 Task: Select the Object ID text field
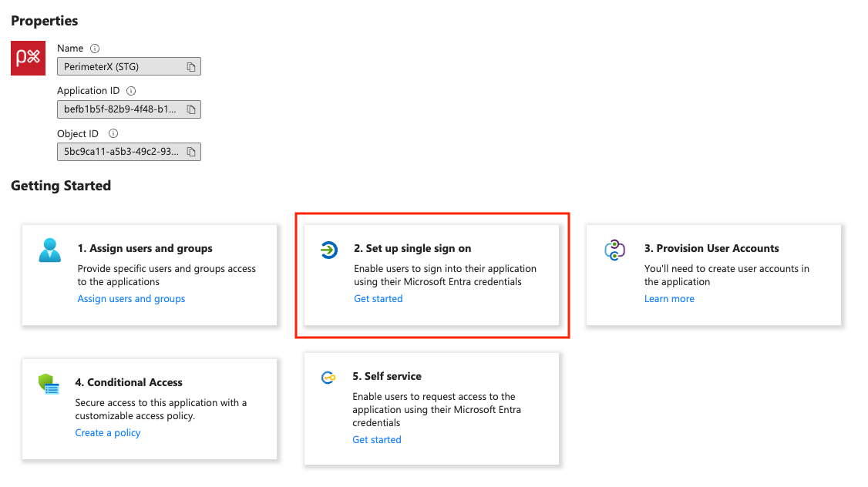[119, 152]
